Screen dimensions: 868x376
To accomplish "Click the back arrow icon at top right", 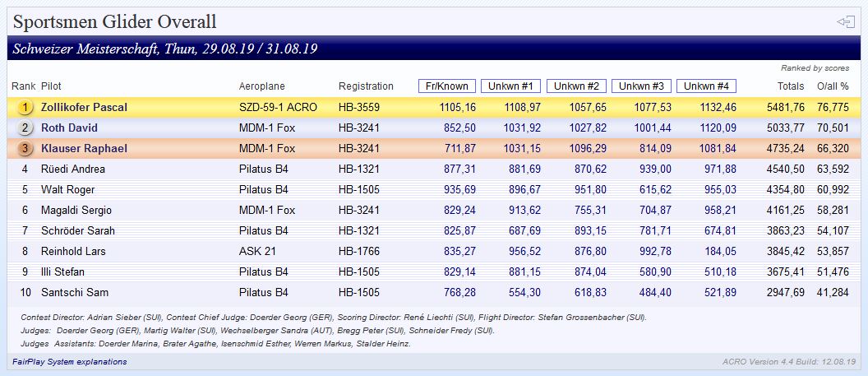I will pos(845,22).
